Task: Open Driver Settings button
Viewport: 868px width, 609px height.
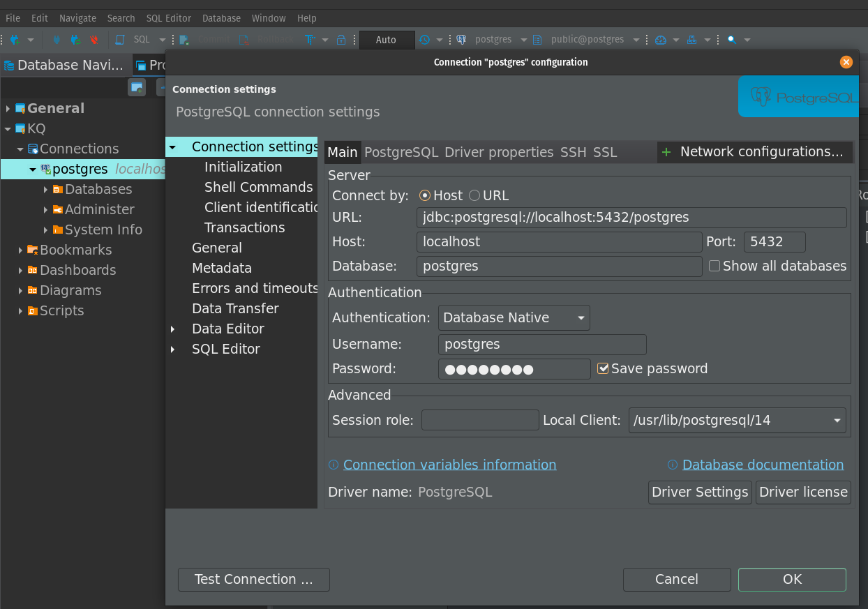Action: [700, 492]
